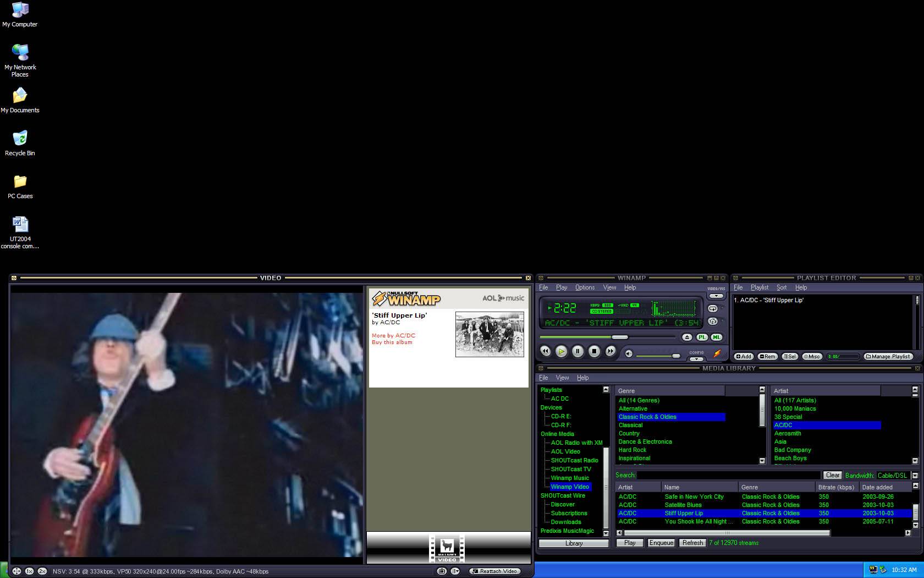Click the speaker mute icon
Screen dimensions: 924x578
coord(629,353)
